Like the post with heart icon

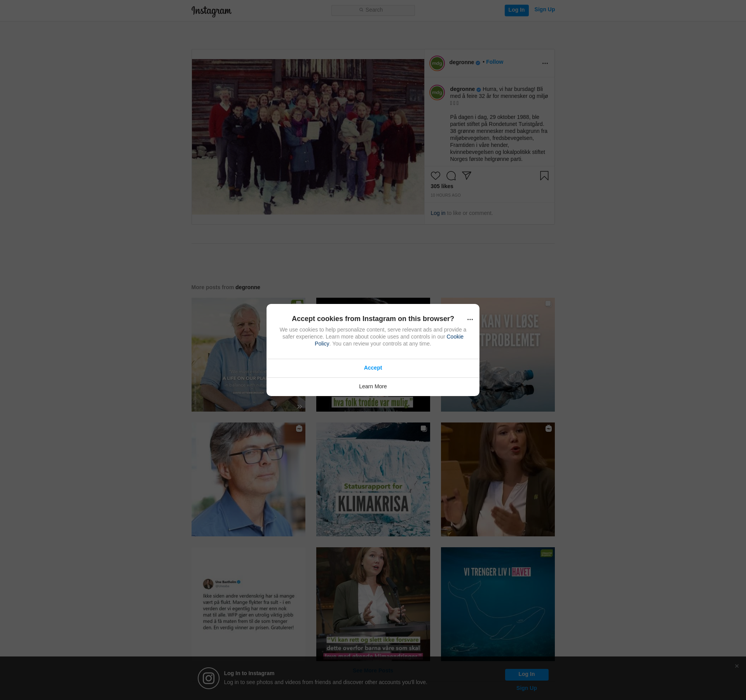(436, 176)
